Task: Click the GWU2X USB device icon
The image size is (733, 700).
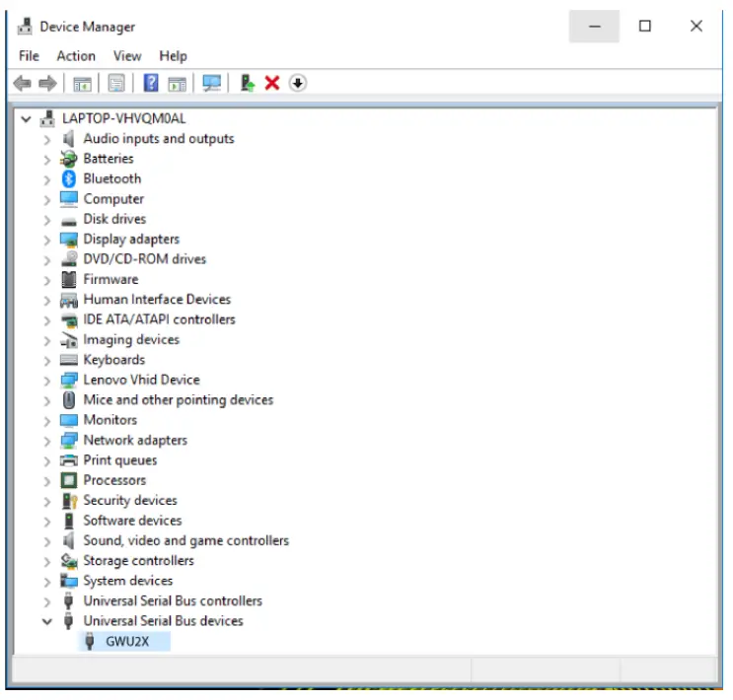Action: [90, 642]
